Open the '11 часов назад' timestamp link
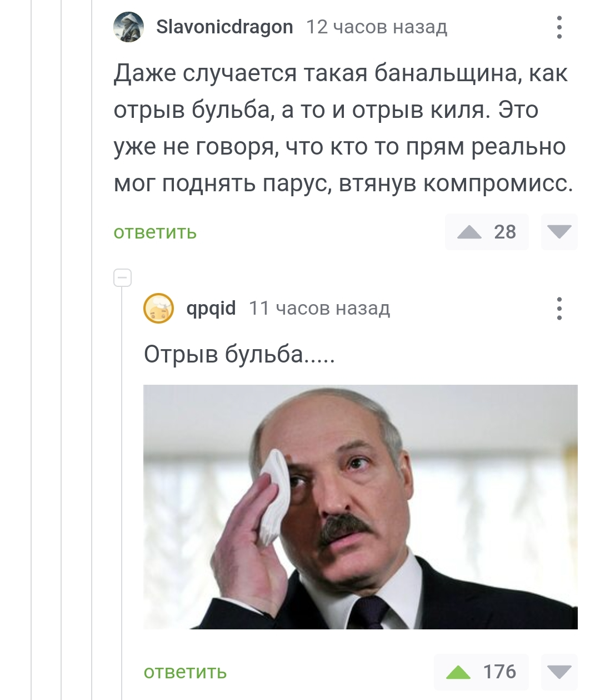 pyautogui.click(x=319, y=308)
